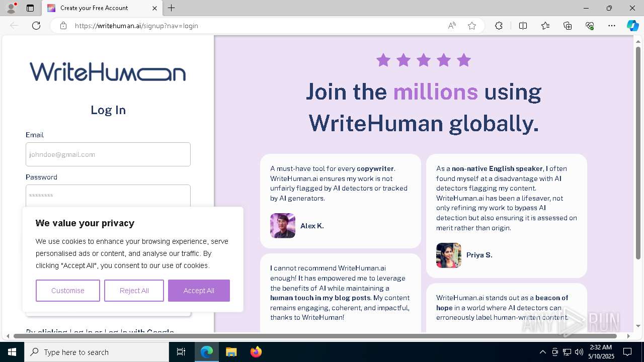Click the 'millions' highlighted word
This screenshot has height=362, width=644.
pos(435,92)
